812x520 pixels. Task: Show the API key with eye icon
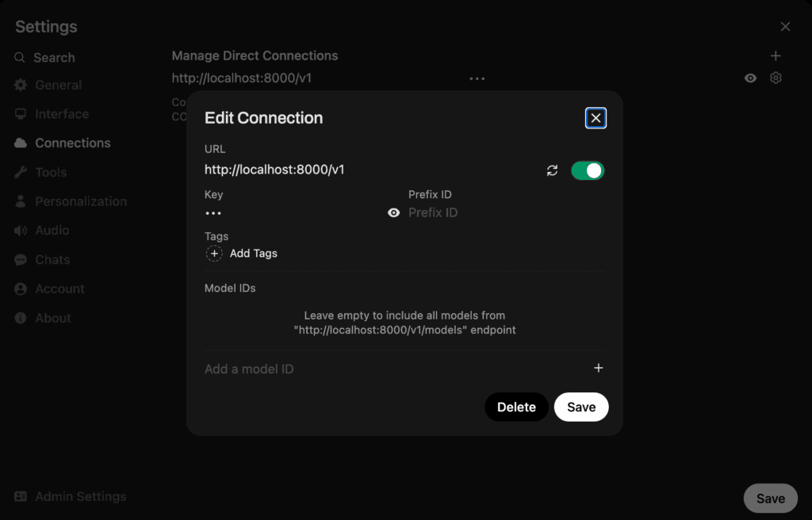[393, 213]
